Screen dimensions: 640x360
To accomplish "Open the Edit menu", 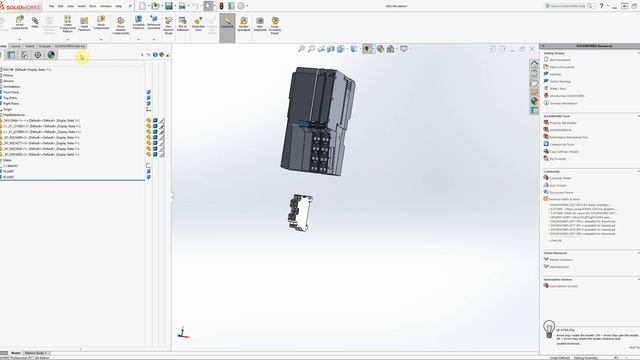I will point(60,6).
